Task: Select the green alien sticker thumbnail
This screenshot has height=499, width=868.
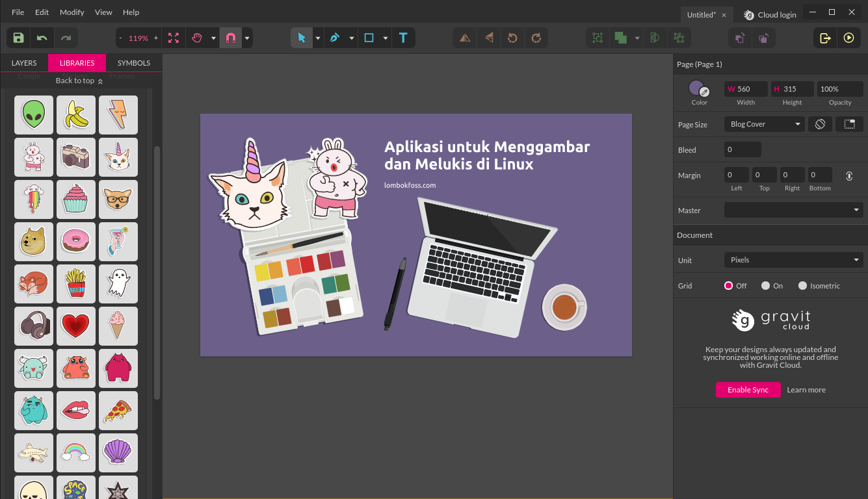Action: (33, 114)
